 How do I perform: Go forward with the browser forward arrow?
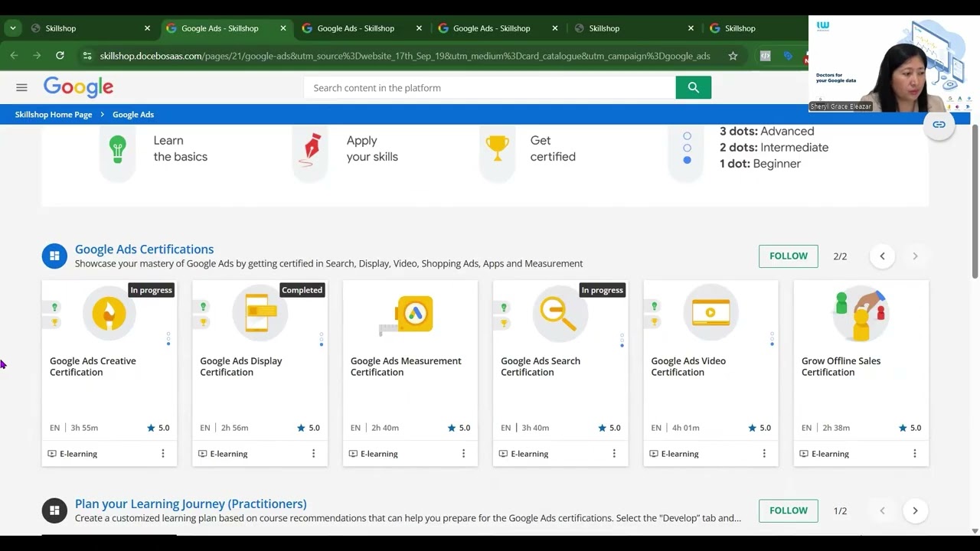click(37, 55)
